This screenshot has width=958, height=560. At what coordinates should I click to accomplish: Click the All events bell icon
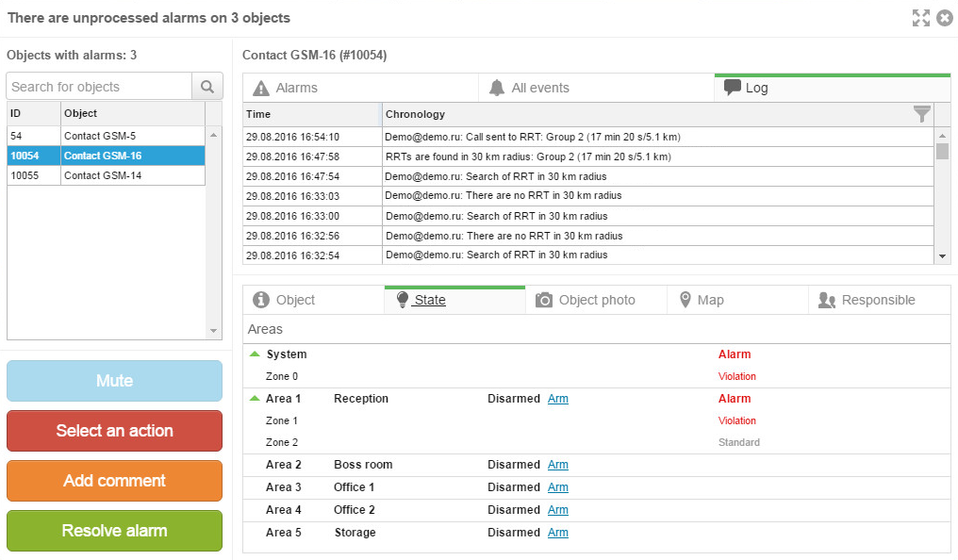(497, 88)
